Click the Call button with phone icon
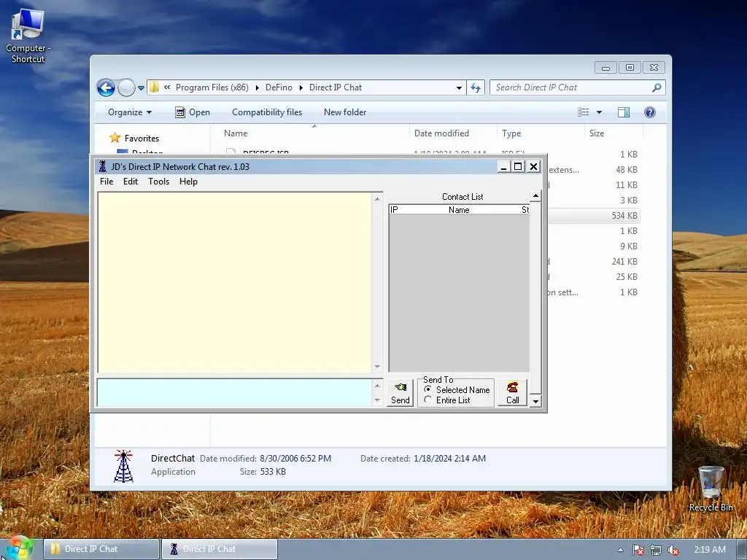This screenshot has width=747, height=560. 513,393
